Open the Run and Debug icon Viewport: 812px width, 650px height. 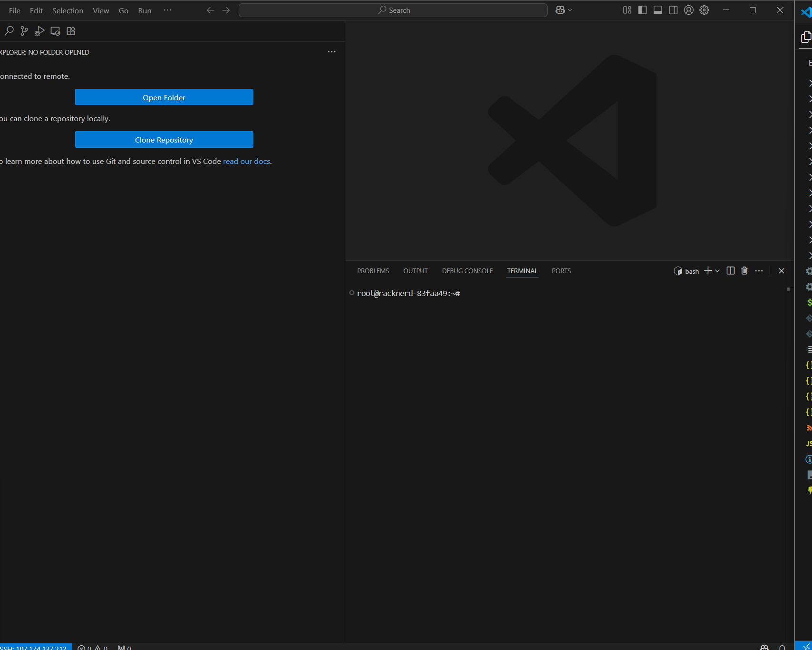(40, 31)
